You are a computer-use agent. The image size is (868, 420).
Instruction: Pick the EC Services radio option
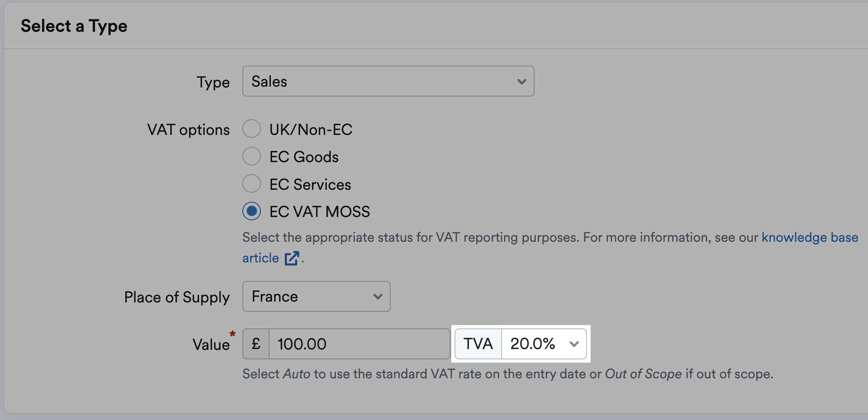[x=251, y=184]
